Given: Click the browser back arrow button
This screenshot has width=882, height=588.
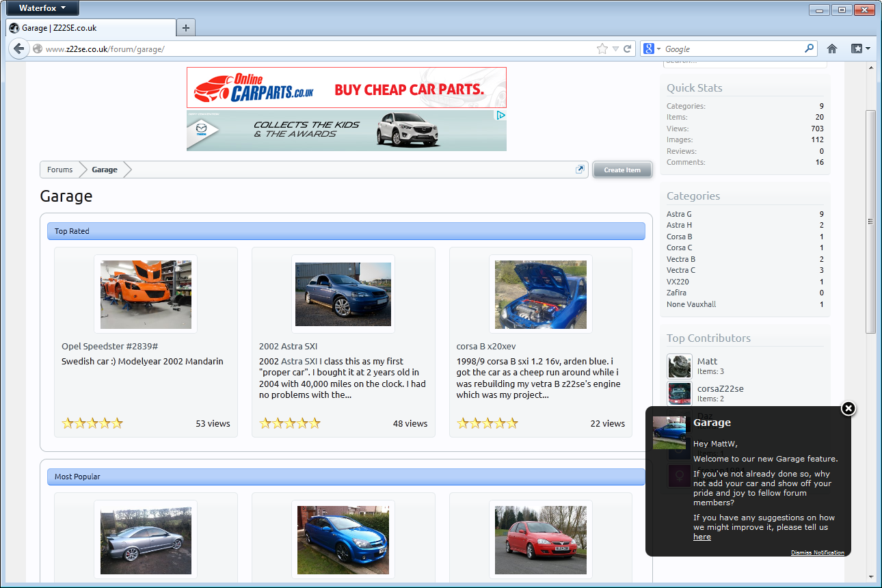Looking at the screenshot, I should pos(18,49).
